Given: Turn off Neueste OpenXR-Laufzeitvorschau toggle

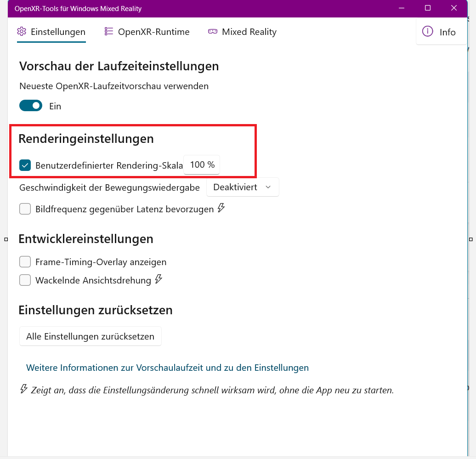Looking at the screenshot, I should pyautogui.click(x=31, y=106).
